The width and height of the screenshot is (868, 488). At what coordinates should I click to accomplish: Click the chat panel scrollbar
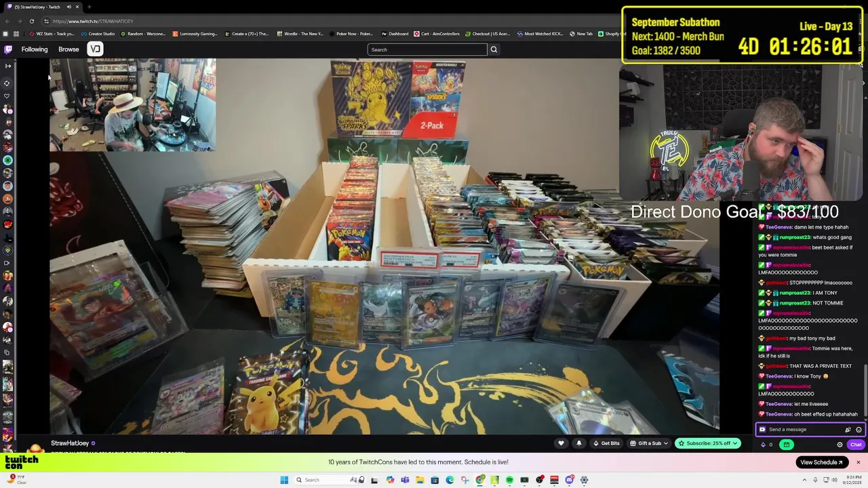[865, 392]
